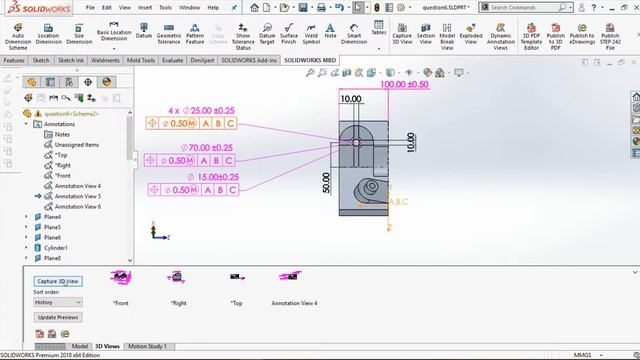The height and width of the screenshot is (360, 640).
Task: Click Basic Location Dimension tool
Action: point(114,31)
